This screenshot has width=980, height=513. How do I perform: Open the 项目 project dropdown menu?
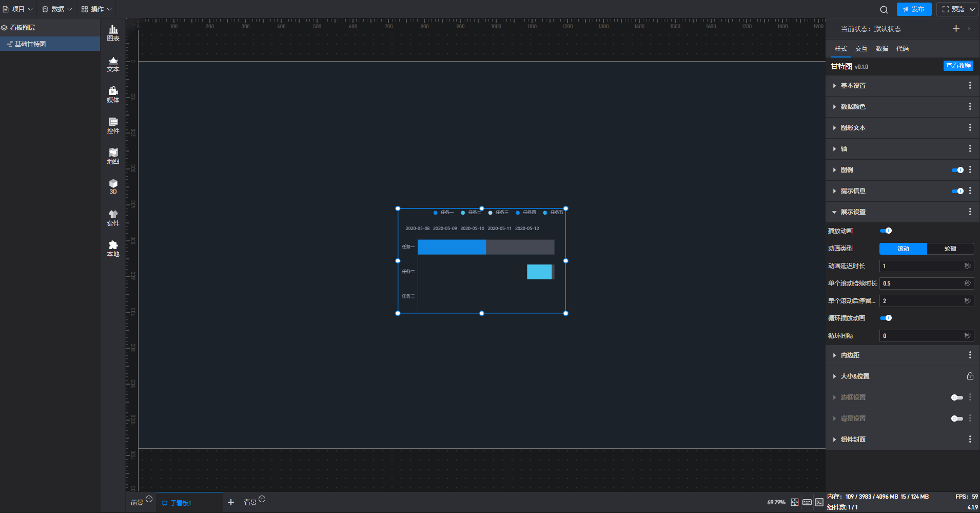pos(18,9)
